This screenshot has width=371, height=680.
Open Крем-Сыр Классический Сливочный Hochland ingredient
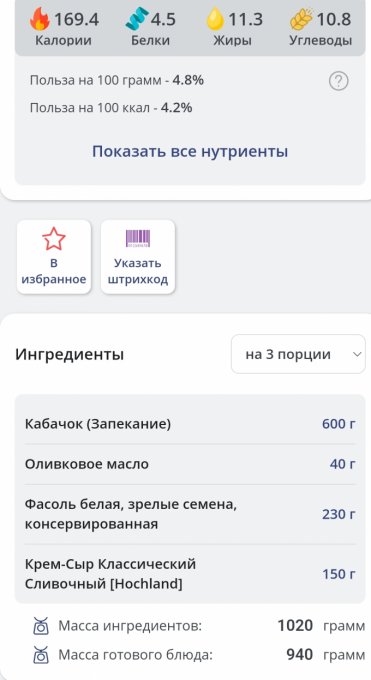[x=190, y=574]
